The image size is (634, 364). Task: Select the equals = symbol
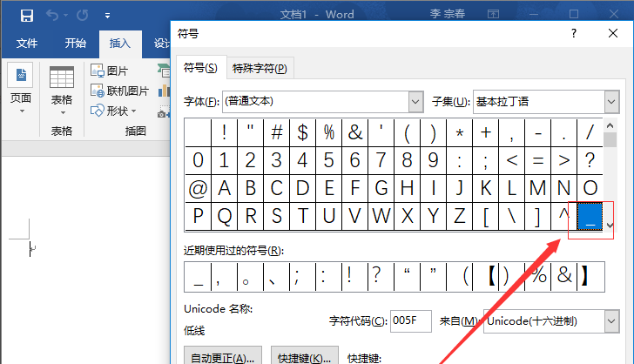538,160
